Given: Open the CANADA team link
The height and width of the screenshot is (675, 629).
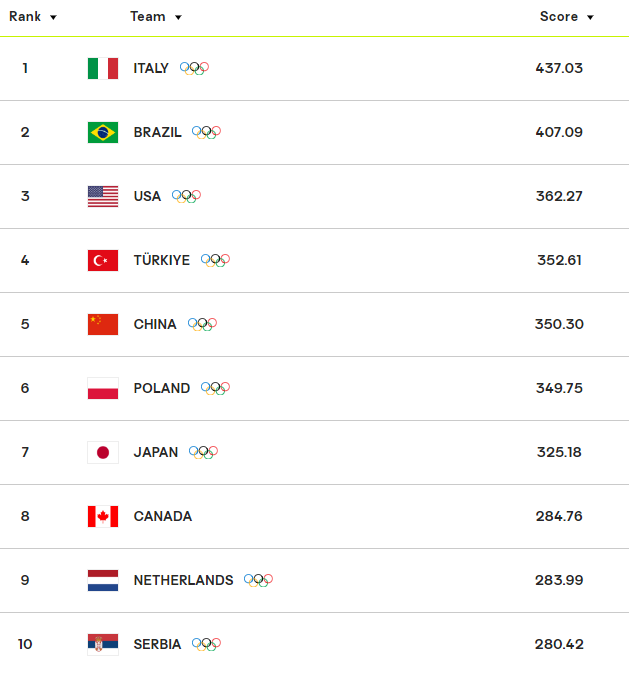Looking at the screenshot, I should click(163, 516).
